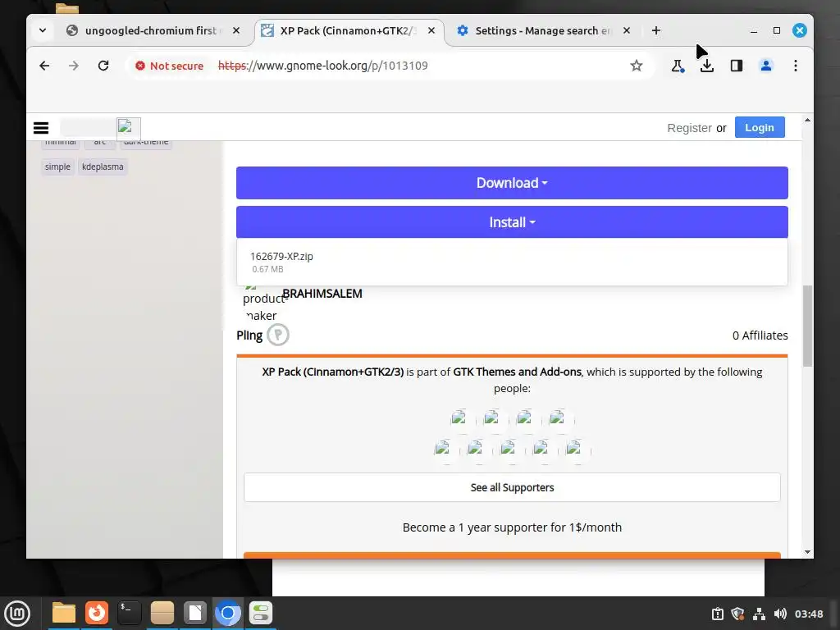Open the Files folder taskbar icon

coord(64,613)
